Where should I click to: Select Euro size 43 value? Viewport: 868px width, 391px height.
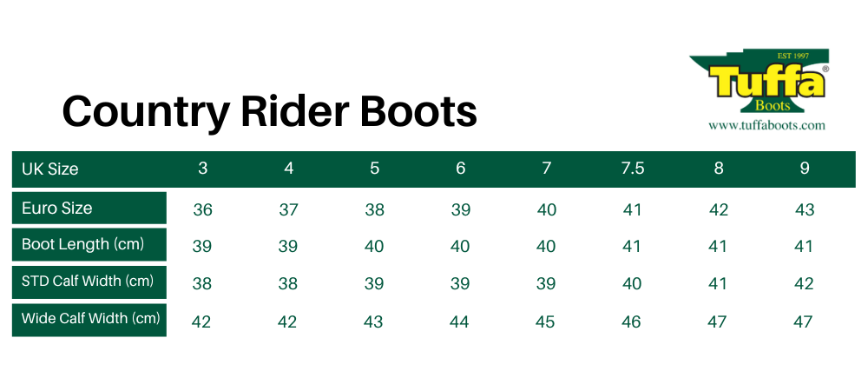coord(805,209)
